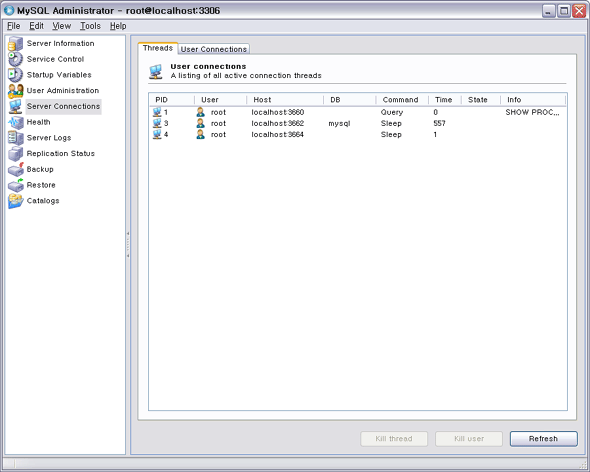This screenshot has width=590, height=472.
Task: Select Server Information in the sidebar
Action: point(61,44)
